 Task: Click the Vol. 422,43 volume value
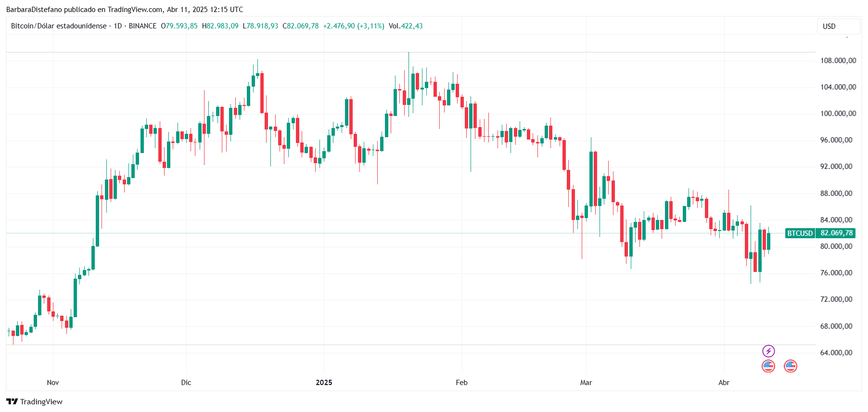[x=406, y=26]
